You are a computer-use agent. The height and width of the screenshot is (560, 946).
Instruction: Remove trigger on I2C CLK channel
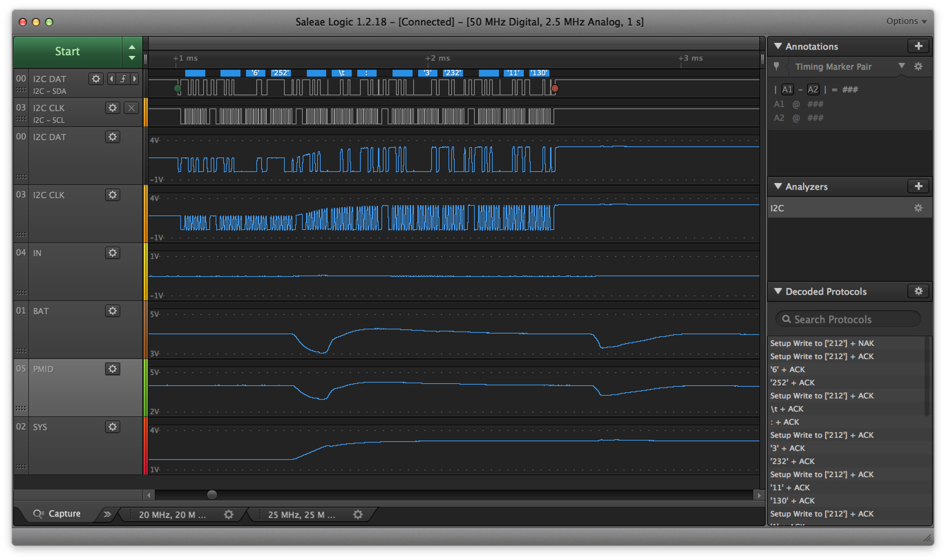[131, 108]
